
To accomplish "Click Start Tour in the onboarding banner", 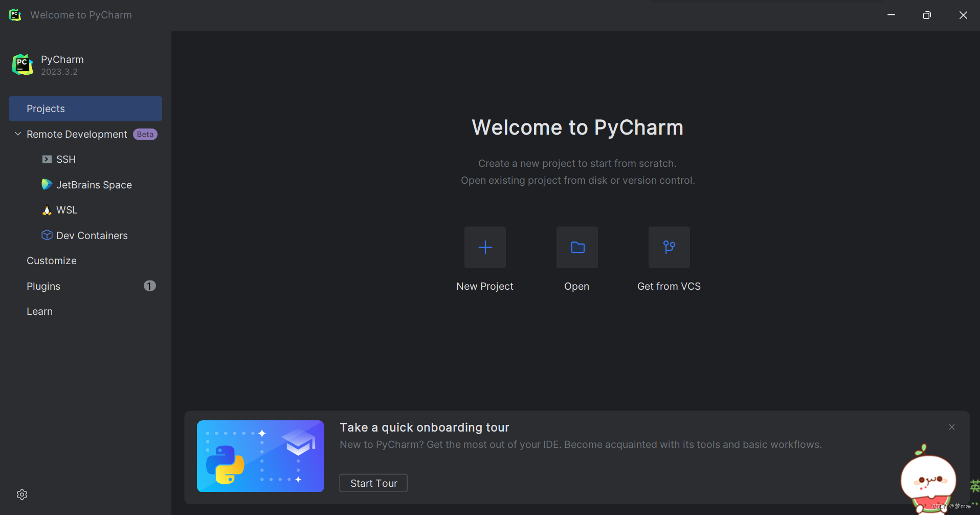I will click(x=373, y=483).
